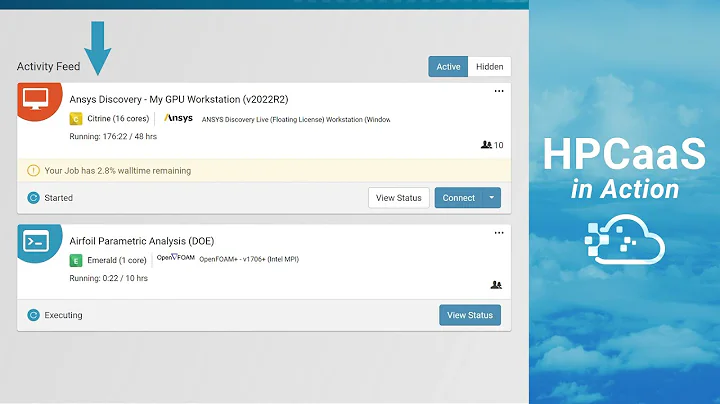Image resolution: width=720 pixels, height=404 pixels.
Task: Click the Citrine (16 cores) label
Action: pos(118,118)
